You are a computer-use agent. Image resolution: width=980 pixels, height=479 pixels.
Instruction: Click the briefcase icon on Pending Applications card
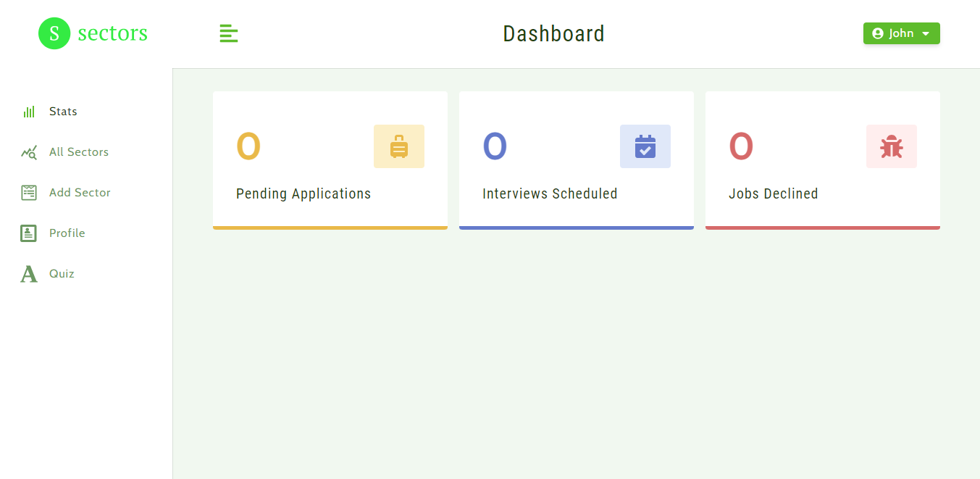398,146
